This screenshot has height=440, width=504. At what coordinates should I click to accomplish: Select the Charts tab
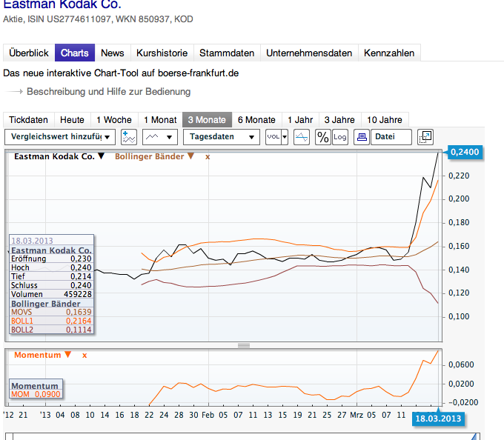pyautogui.click(x=75, y=53)
